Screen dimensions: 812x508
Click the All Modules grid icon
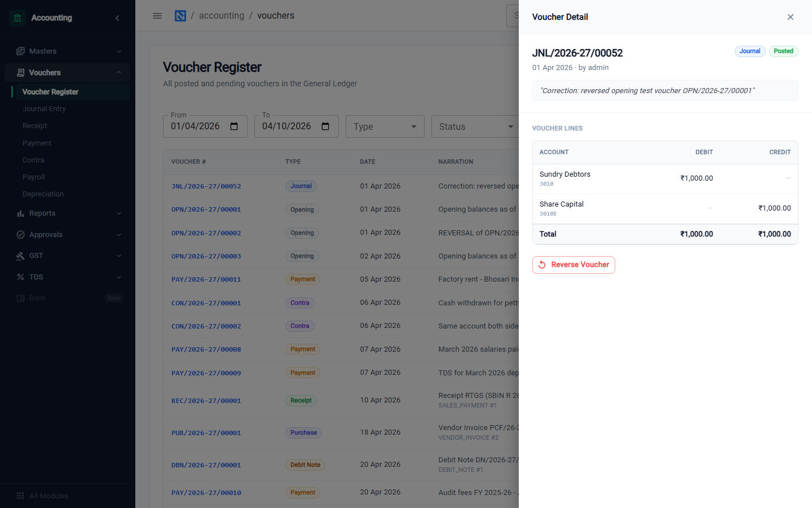click(x=20, y=496)
